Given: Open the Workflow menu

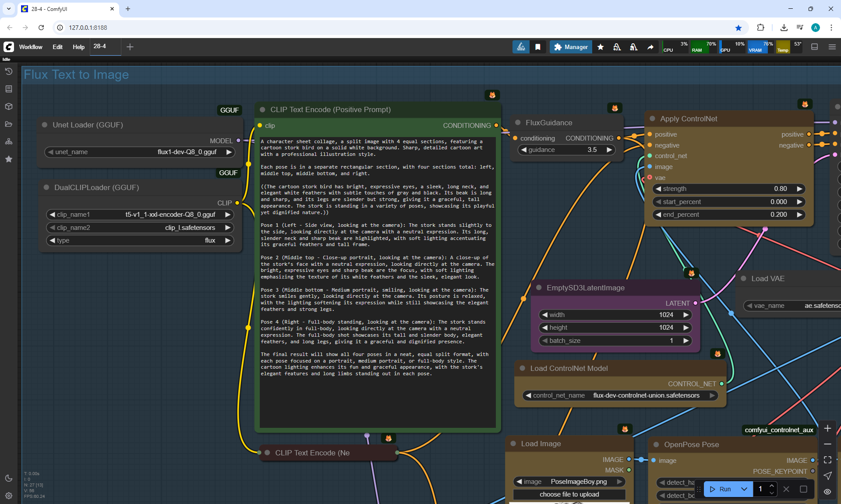Looking at the screenshot, I should pyautogui.click(x=31, y=47).
